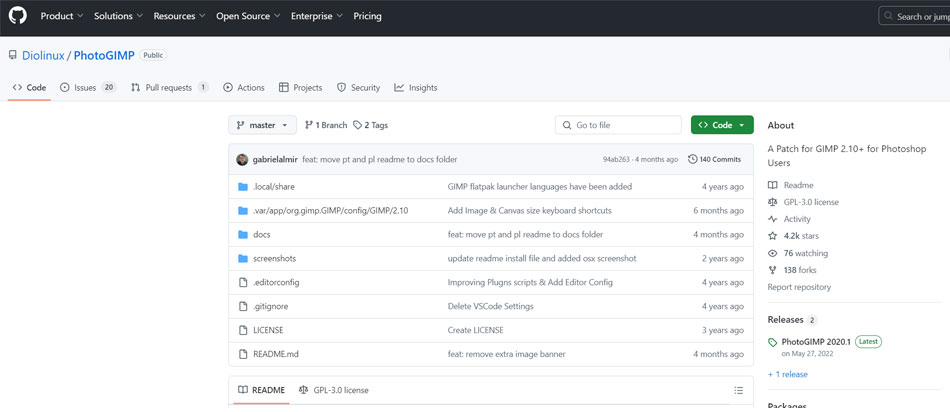This screenshot has height=412, width=950.
Task: Click the folder icon beside .local/share
Action: pos(243,187)
